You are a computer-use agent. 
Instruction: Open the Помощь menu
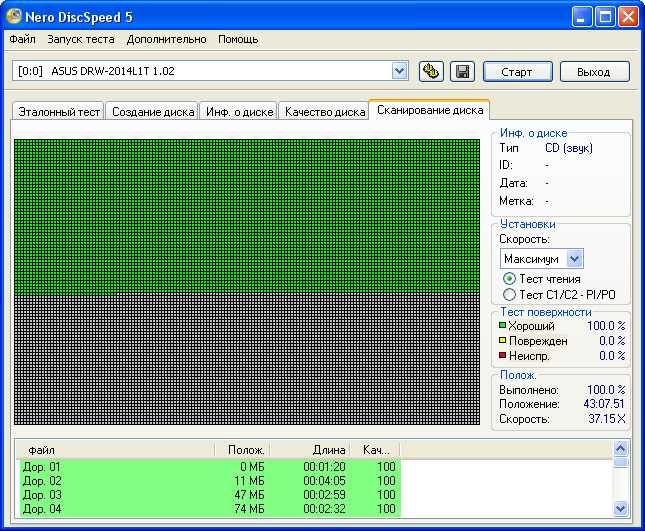tap(238, 39)
